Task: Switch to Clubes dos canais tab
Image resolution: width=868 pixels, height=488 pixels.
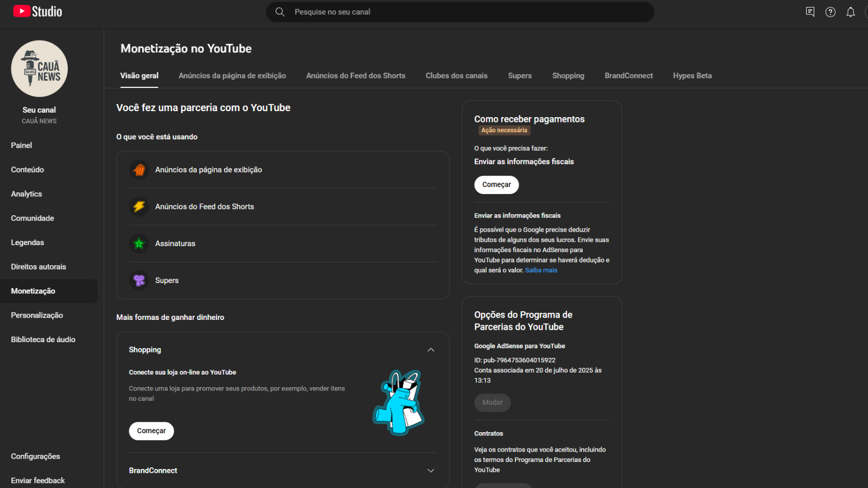Action: 457,76
